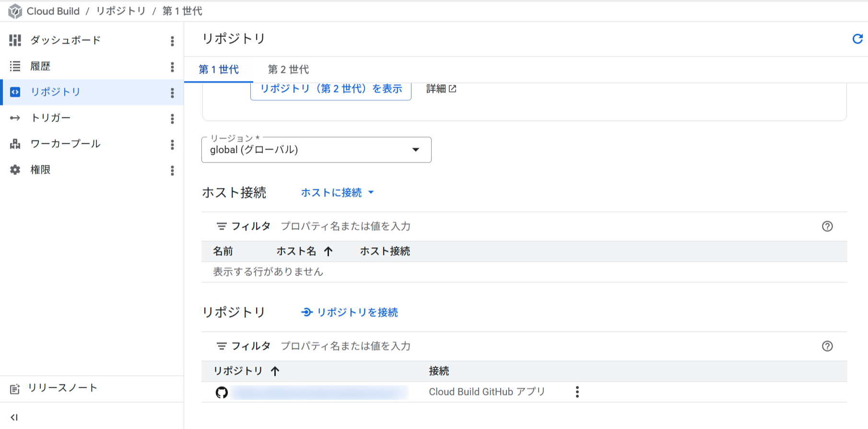Viewport: 868px width, 429px height.
Task: Click リポジトリ table filter icon
Action: pyautogui.click(x=222, y=346)
